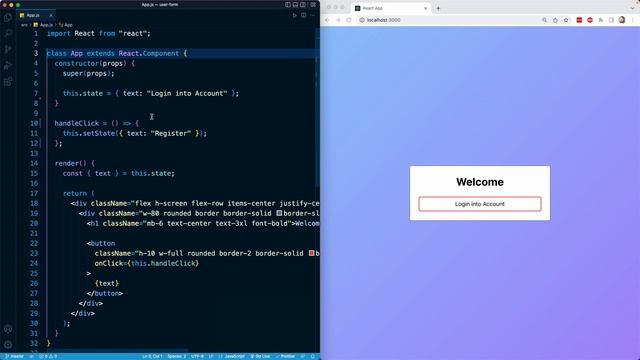The image size is (640, 360).
Task: Open the Source Control view
Action: (8, 49)
